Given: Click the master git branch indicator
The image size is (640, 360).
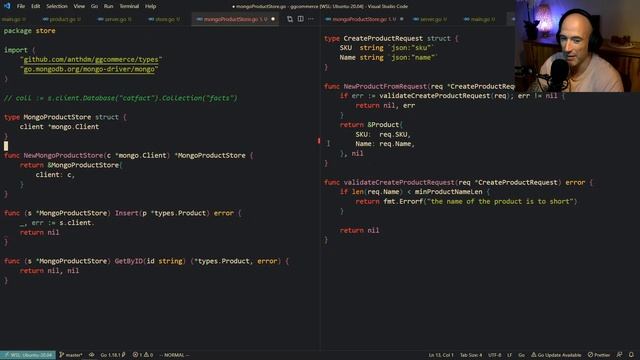Looking at the screenshot, I should [71, 355].
